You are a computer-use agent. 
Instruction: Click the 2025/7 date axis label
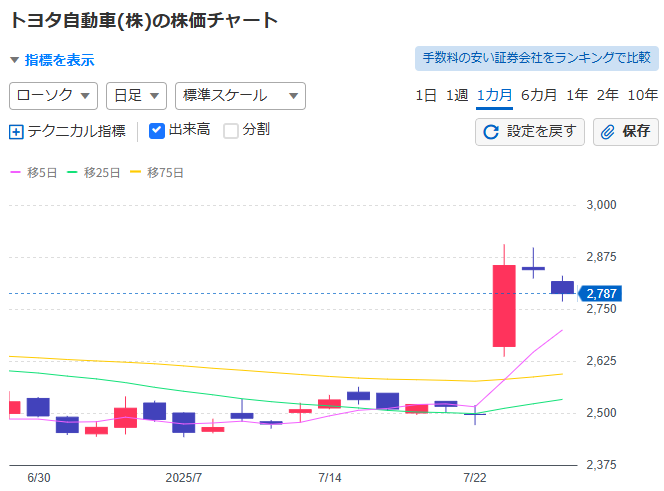[183, 478]
